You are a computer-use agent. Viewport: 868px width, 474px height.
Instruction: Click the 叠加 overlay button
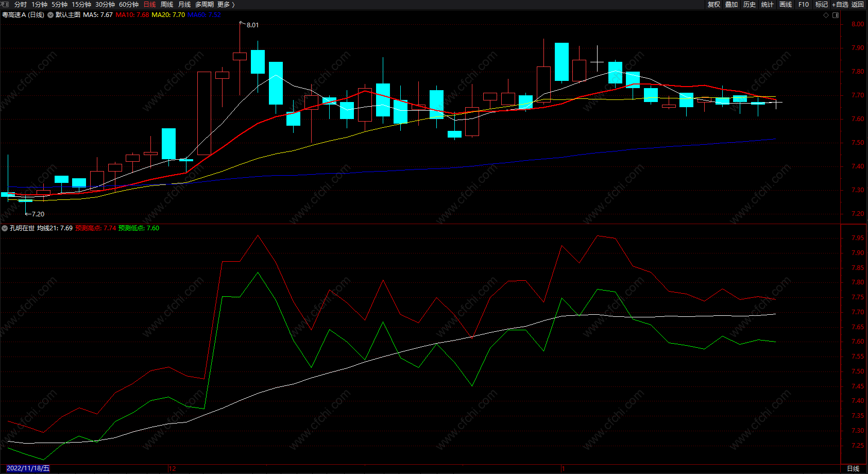(731, 5)
